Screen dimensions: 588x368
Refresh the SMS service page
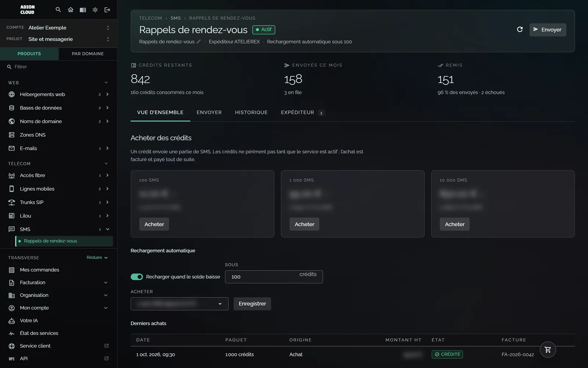pyautogui.click(x=520, y=29)
